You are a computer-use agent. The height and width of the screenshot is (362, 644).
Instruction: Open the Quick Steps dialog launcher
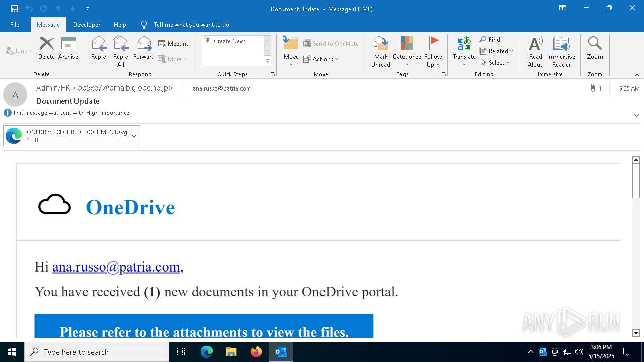pyautogui.click(x=273, y=74)
